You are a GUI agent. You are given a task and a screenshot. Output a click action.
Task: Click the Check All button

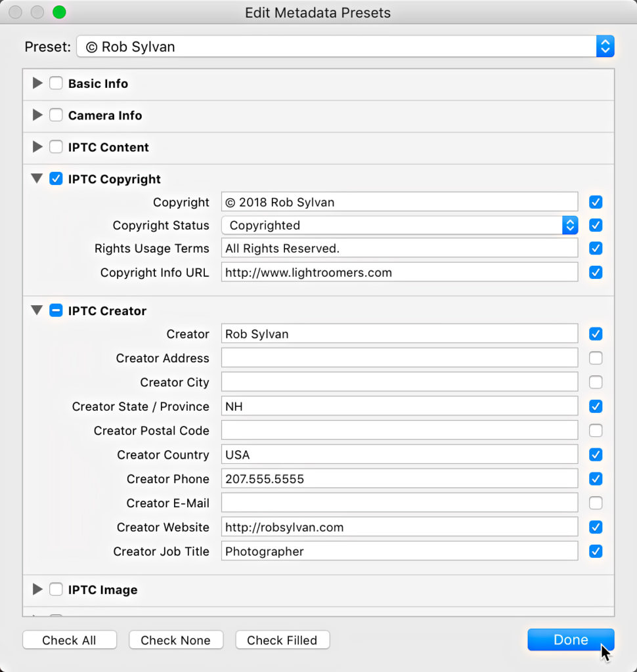[69, 640]
